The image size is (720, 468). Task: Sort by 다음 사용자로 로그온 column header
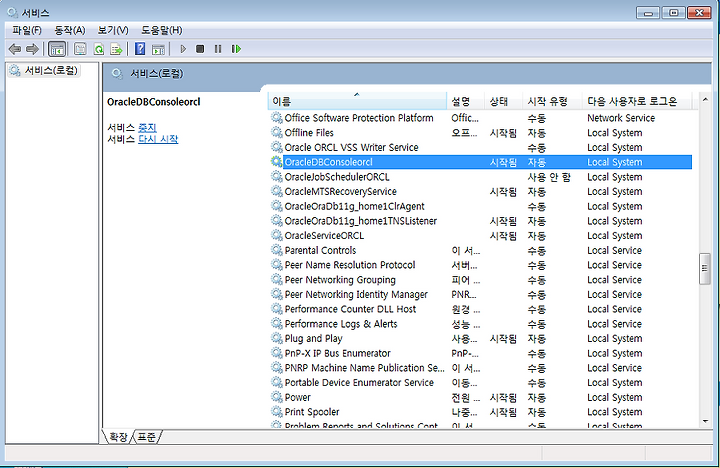coord(637,101)
